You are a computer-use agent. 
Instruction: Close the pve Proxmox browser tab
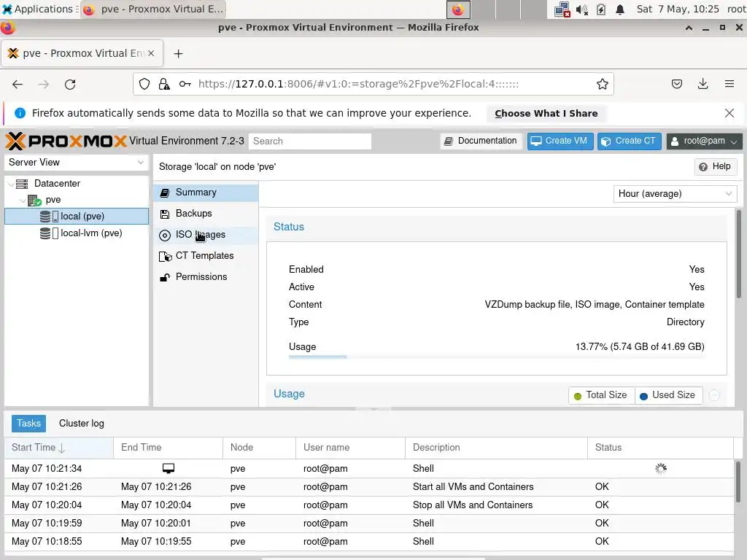pos(151,53)
